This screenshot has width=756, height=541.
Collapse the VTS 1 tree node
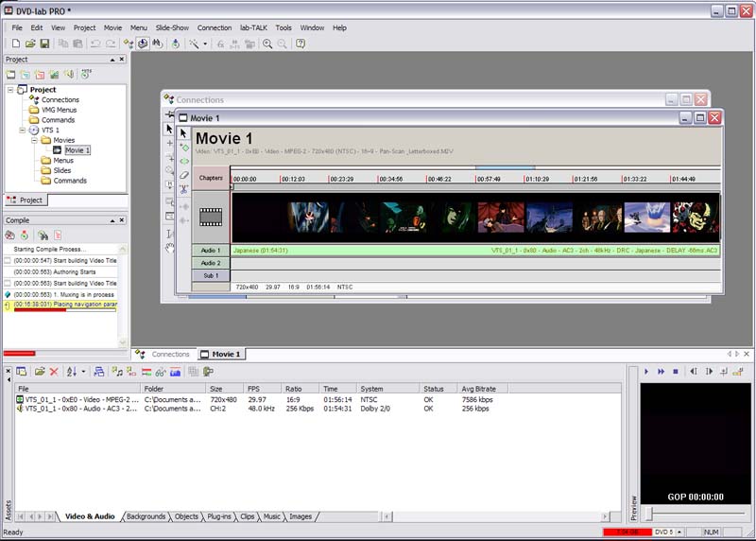tap(22, 131)
